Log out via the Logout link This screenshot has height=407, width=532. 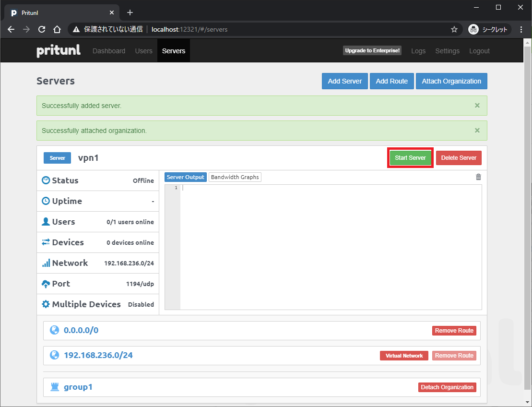click(x=479, y=51)
